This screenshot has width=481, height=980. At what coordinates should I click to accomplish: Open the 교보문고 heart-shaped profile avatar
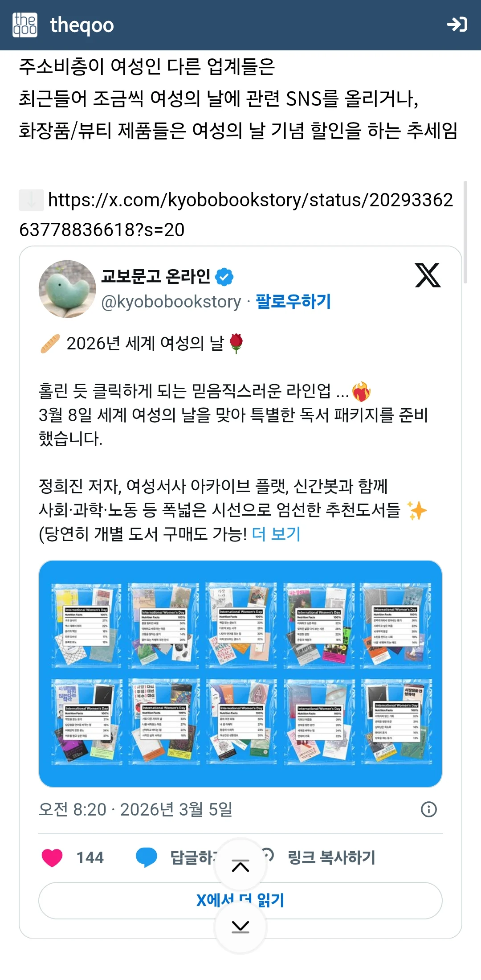pos(67,289)
